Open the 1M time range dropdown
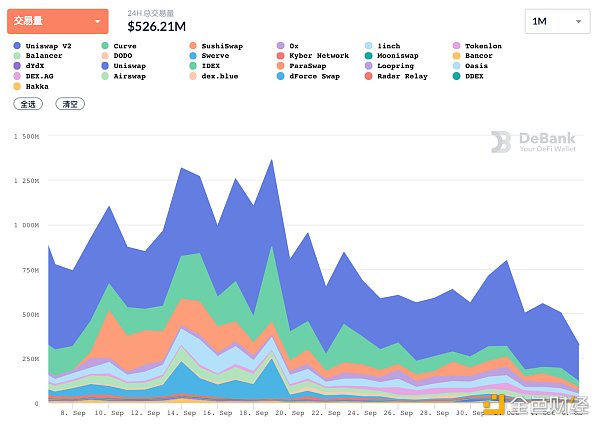 click(x=557, y=21)
